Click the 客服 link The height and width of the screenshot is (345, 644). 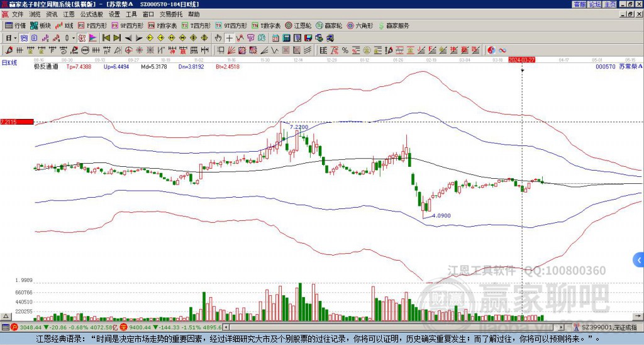(579, 4)
